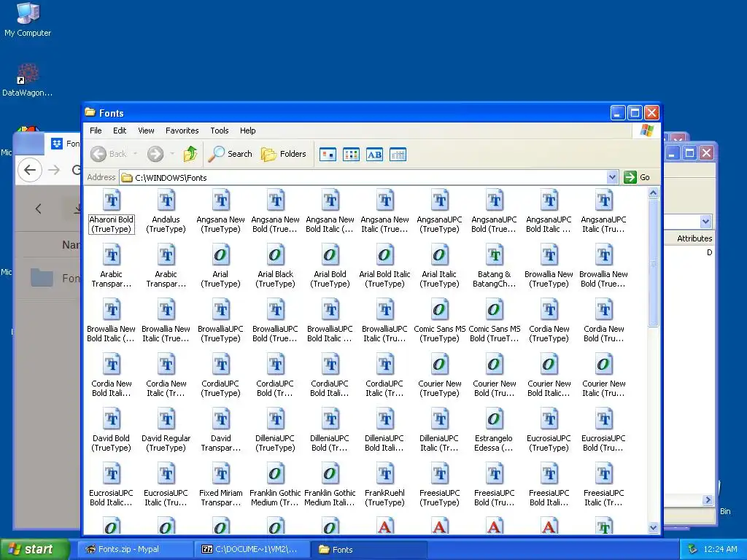The height and width of the screenshot is (560, 747).
Task: Select the Courier New Bold font icon
Action: click(x=495, y=365)
